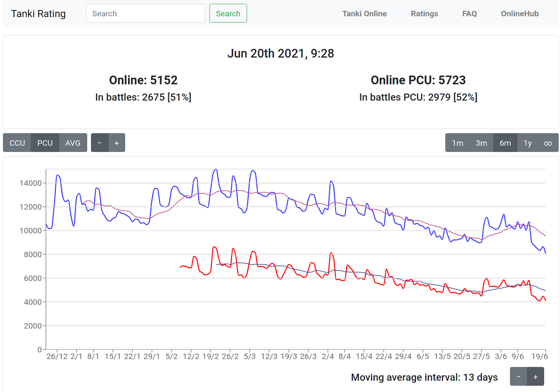This screenshot has height=392, width=560.
Task: Click the chart plus button beside AVG
Action: (x=117, y=143)
